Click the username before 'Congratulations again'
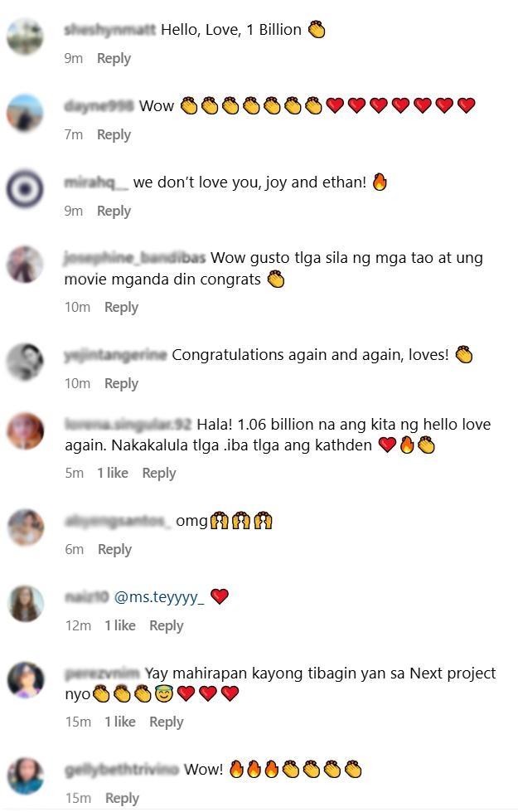Image resolution: width=518 pixels, height=812 pixels. 115,355
